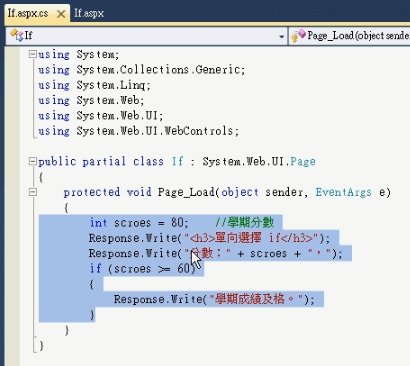Open the Page_Load member dropdown

(x=350, y=36)
